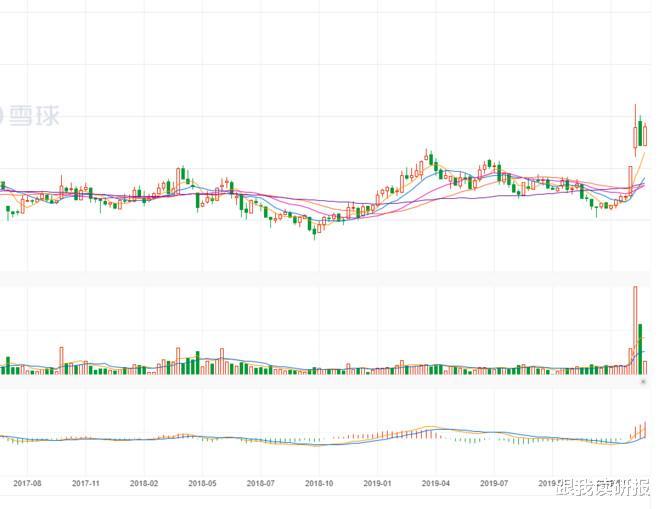Select the 2018-10 date label on the time axis

click(319, 483)
